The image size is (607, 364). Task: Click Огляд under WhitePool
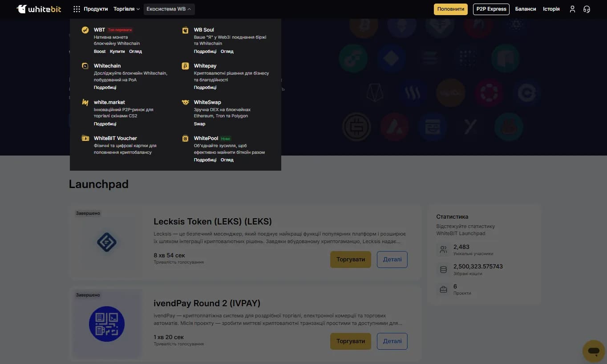[x=227, y=160]
